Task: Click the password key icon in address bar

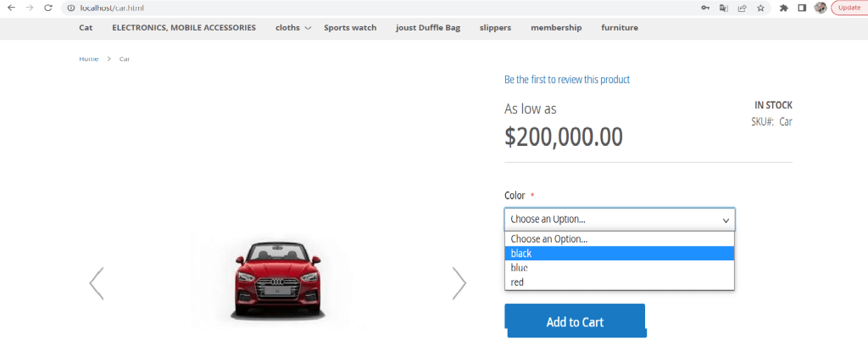Action: click(x=705, y=8)
